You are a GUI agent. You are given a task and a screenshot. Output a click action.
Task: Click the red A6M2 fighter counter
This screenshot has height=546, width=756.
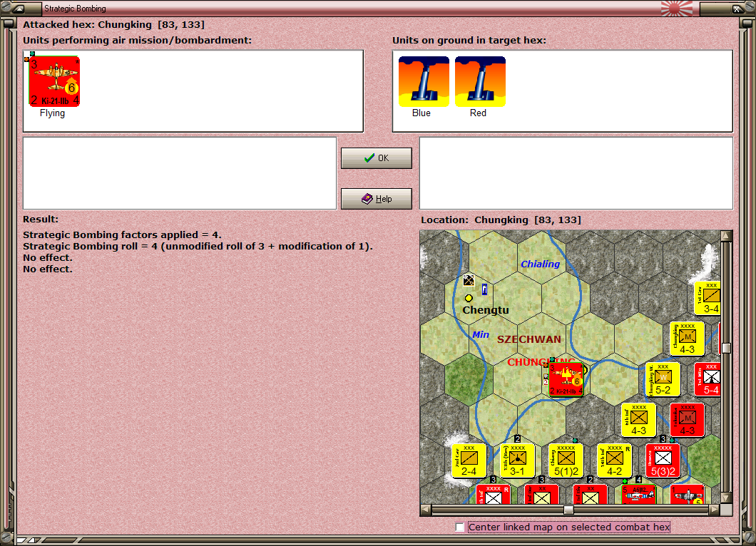tap(639, 495)
